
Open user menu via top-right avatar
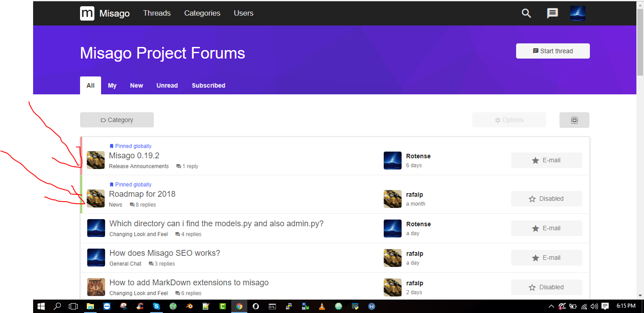(x=578, y=13)
